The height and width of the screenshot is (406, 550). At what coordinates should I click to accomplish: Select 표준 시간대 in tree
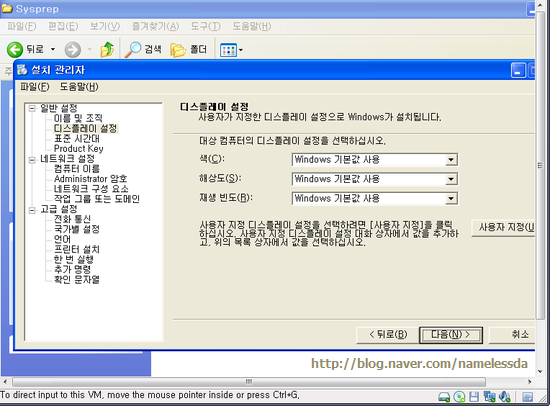[x=76, y=139]
